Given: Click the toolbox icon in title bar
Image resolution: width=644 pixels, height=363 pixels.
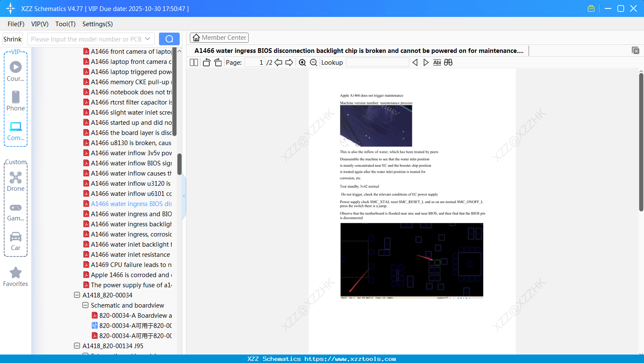Looking at the screenshot, I should coord(591,8).
